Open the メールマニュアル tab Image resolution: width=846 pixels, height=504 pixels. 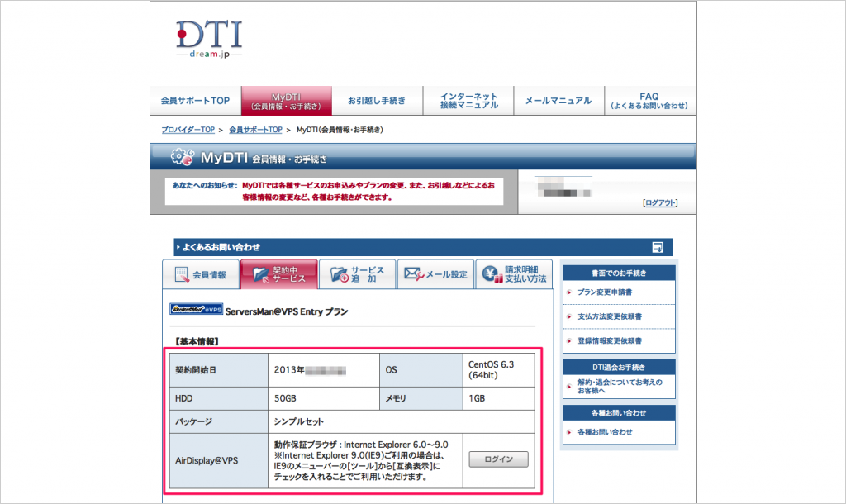558,100
